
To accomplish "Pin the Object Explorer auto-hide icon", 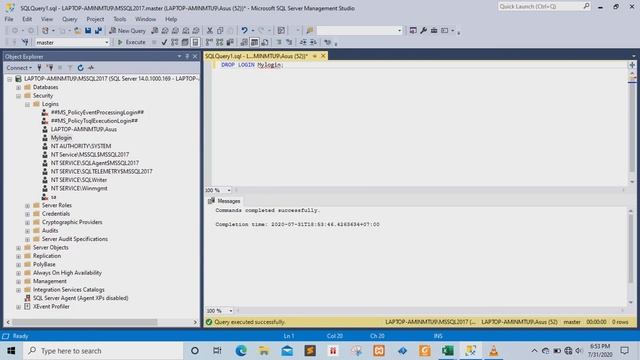I will coord(187,56).
